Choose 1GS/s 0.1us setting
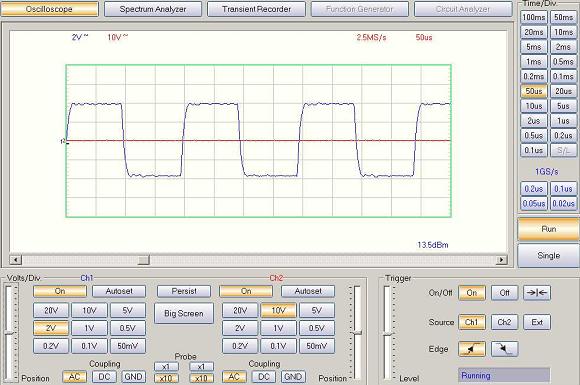The image size is (580, 385). pos(563,189)
